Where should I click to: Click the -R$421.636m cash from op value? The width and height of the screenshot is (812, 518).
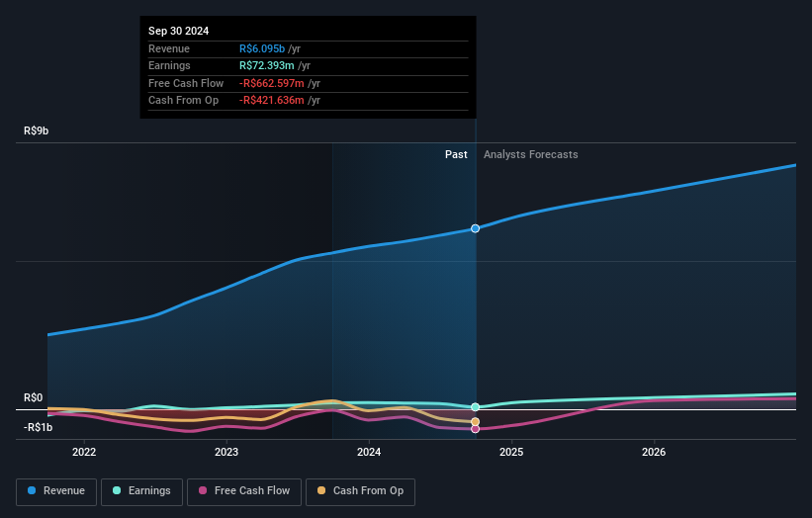[x=272, y=101]
